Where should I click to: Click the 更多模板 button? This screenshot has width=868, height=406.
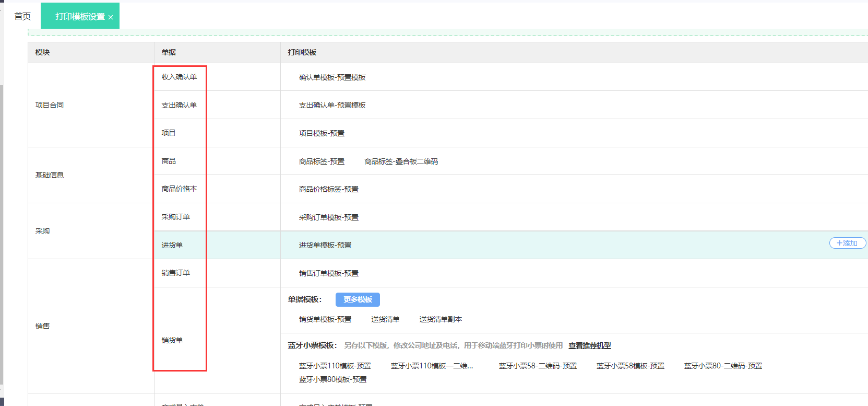pyautogui.click(x=358, y=299)
